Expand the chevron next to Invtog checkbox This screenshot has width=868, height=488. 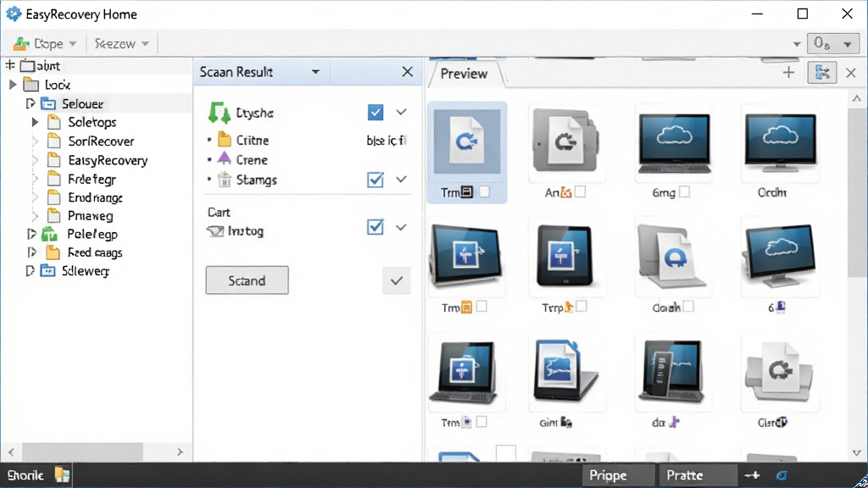[401, 227]
